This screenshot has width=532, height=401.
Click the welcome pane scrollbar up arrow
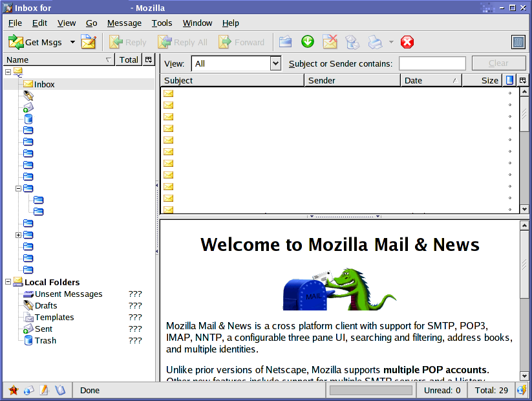[x=524, y=226]
